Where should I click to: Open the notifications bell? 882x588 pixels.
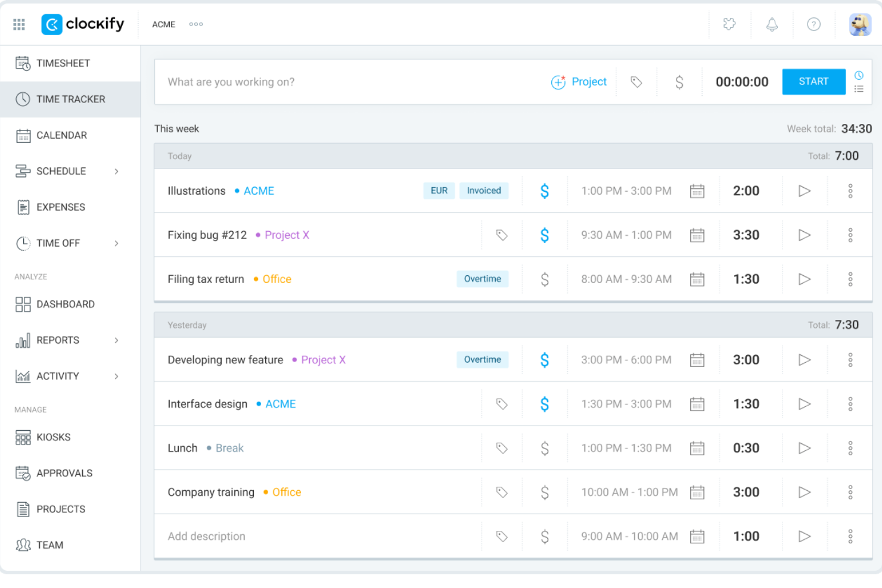click(x=771, y=24)
